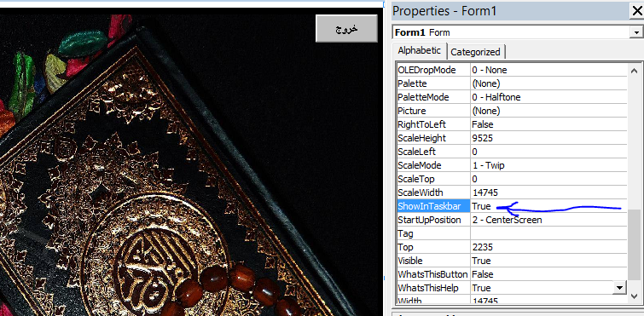Click the properties list scroll-up arrow
This screenshot has height=316, width=644.
(634, 71)
